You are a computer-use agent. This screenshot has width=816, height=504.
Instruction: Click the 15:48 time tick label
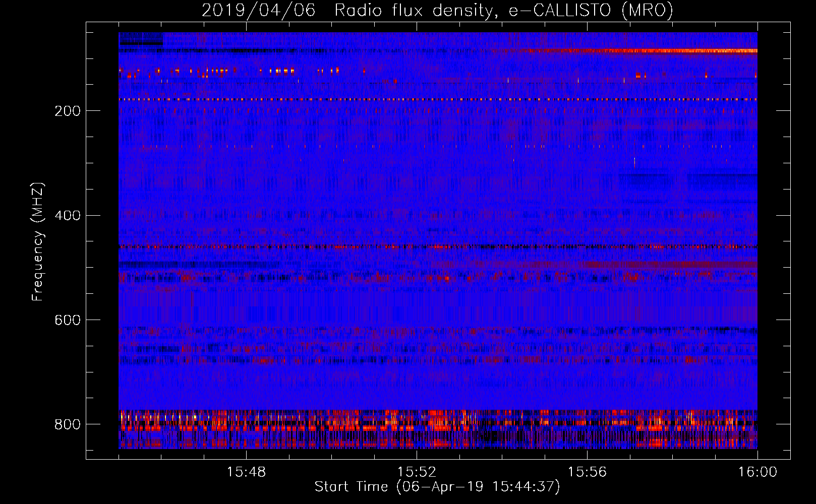(246, 472)
